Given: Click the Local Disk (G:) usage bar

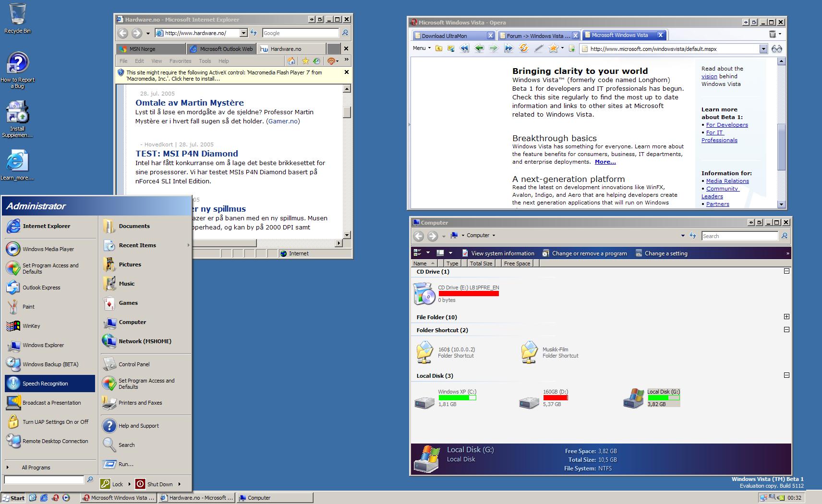Looking at the screenshot, I should click(x=664, y=397).
